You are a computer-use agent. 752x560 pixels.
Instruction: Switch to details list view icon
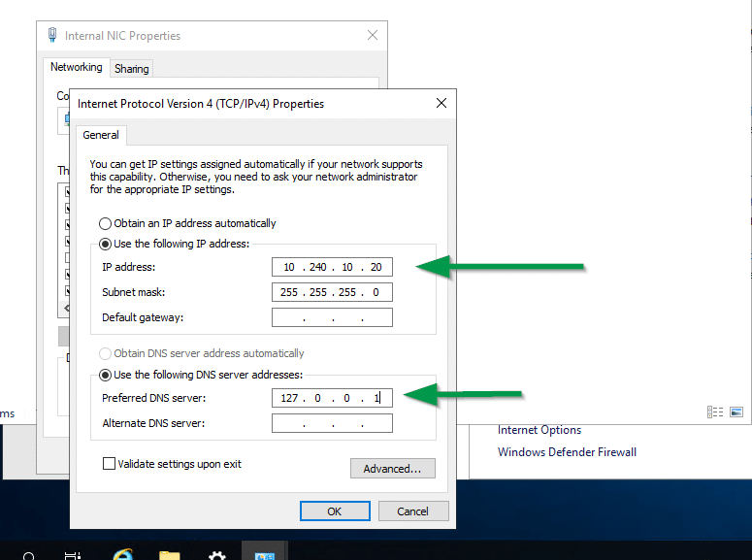(715, 412)
